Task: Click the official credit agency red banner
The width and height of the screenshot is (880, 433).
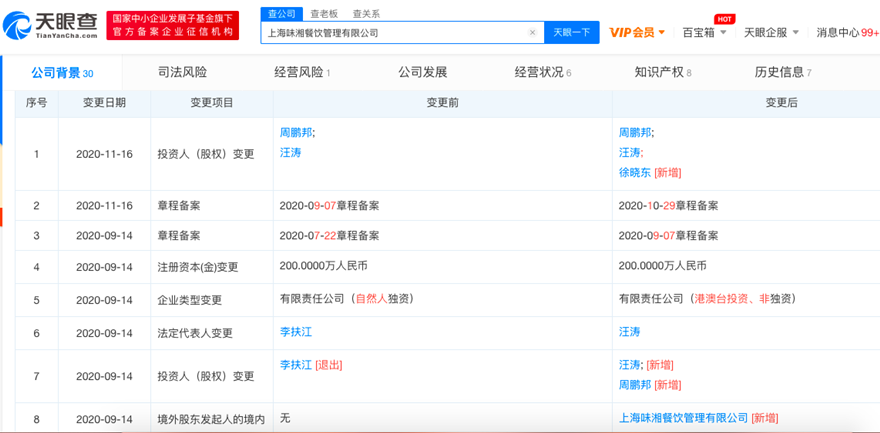Action: (173, 25)
